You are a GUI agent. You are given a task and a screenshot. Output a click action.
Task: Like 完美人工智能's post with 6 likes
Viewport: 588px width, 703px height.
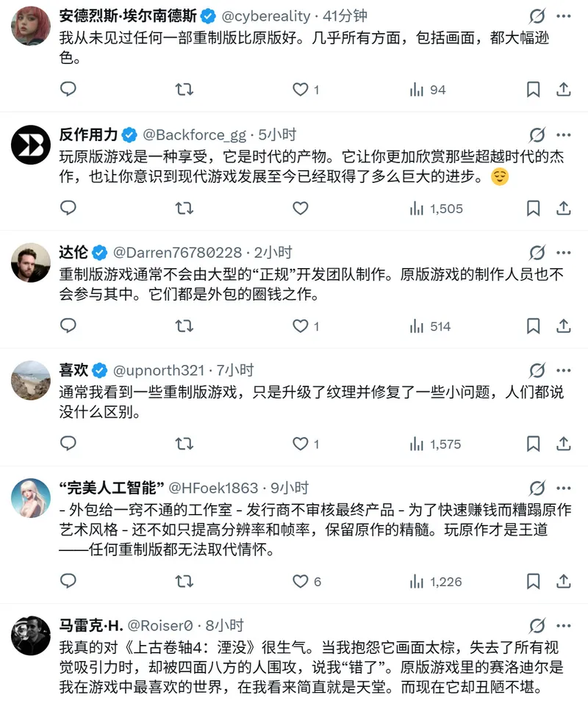301,581
